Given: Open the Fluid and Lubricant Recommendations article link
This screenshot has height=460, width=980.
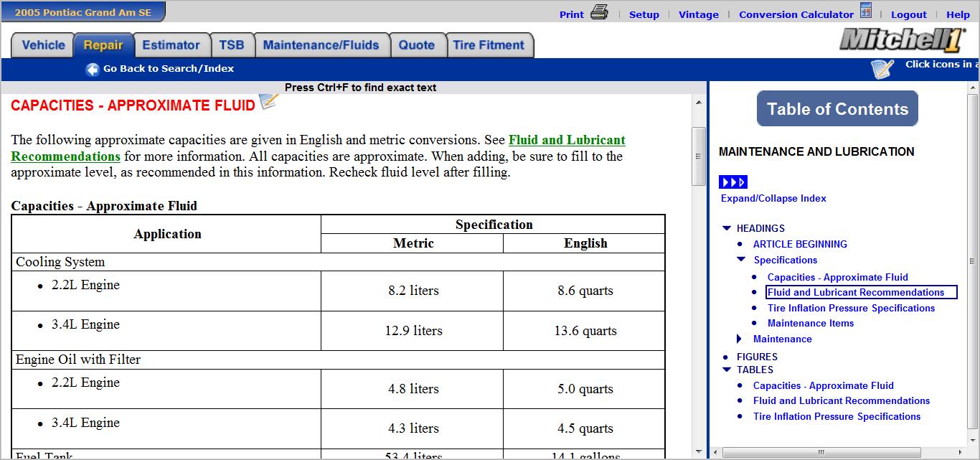Looking at the screenshot, I should [318, 148].
